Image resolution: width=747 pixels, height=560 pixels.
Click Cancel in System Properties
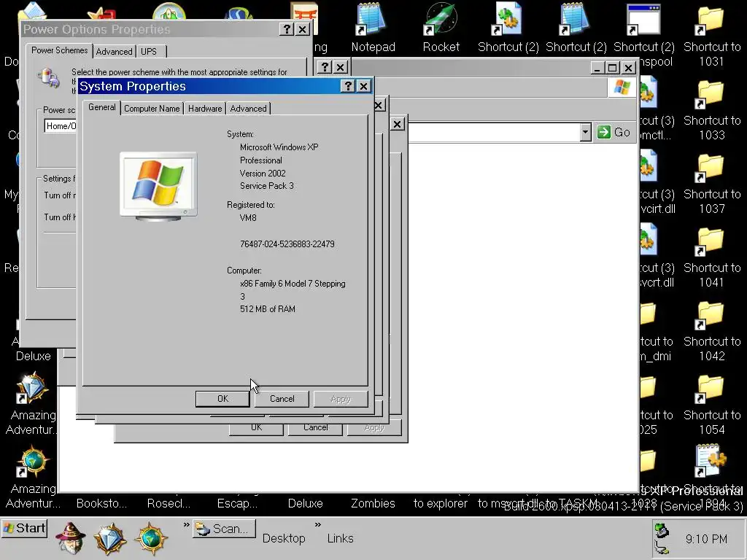[282, 399]
